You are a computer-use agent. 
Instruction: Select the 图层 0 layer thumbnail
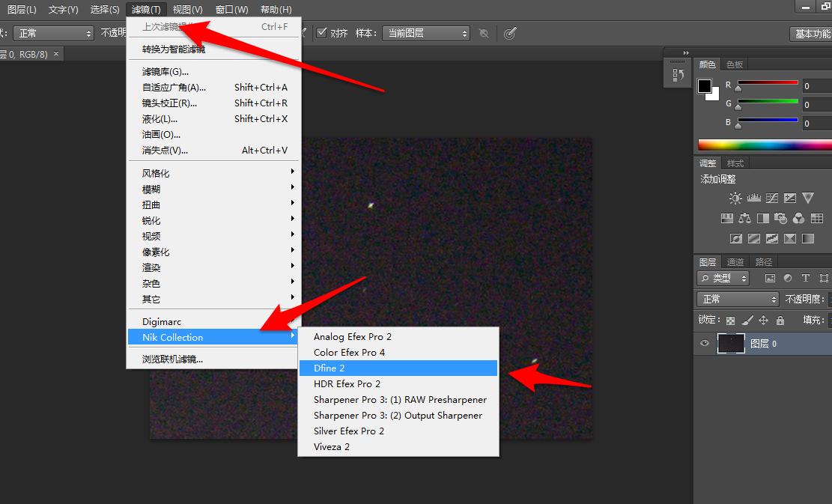(731, 344)
